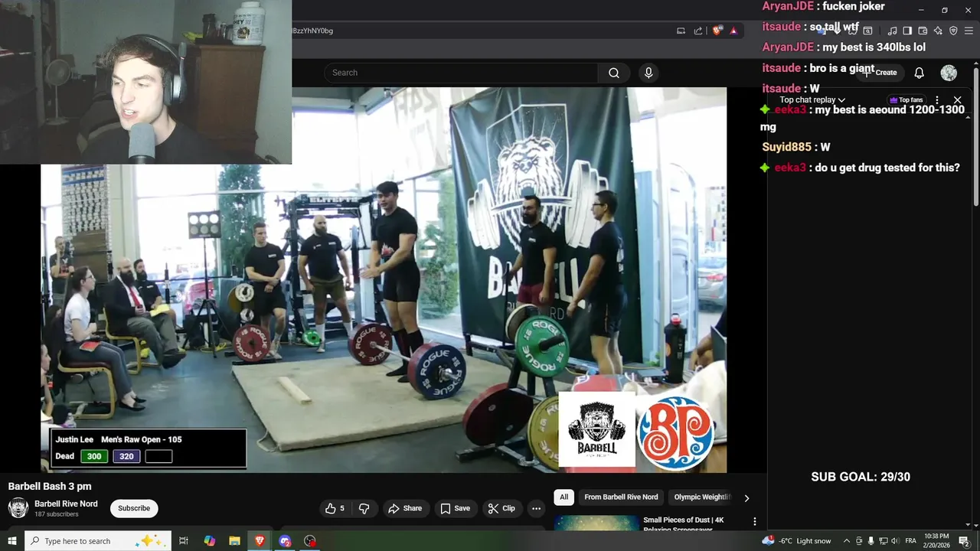Screen dimensions: 980x551
Task: Expand the Top chat replay dropdown
Action: click(x=812, y=100)
